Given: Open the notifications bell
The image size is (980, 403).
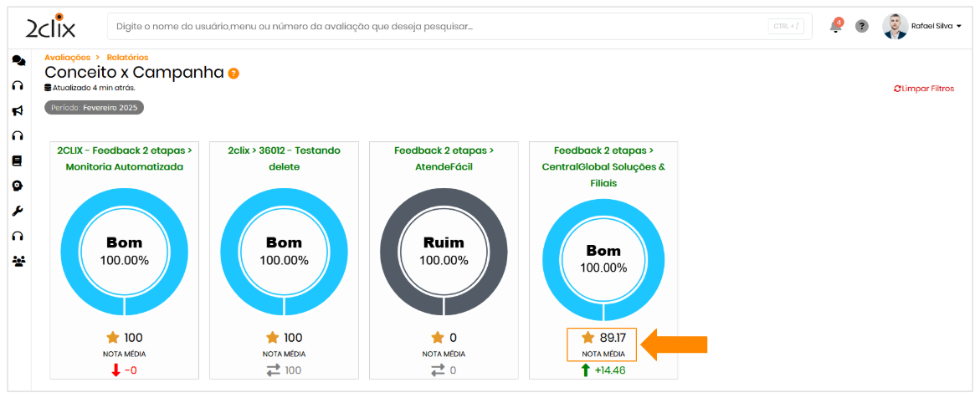Looking at the screenshot, I should (835, 27).
